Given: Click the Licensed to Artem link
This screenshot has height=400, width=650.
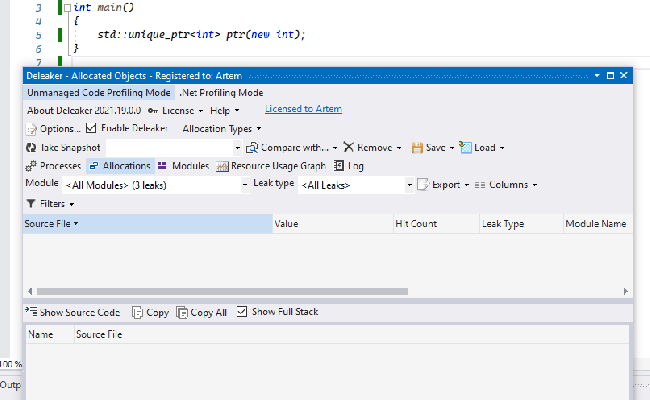Looking at the screenshot, I should click(x=303, y=109).
